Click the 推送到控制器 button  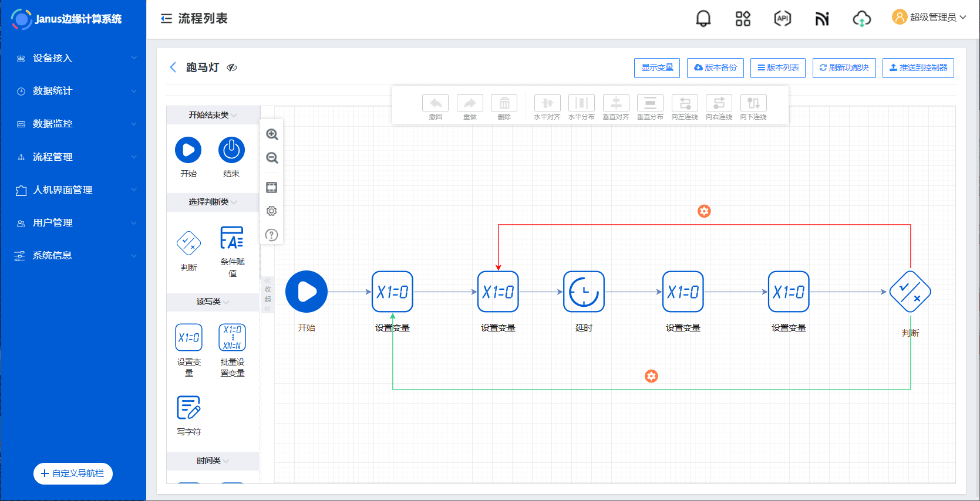pos(918,68)
